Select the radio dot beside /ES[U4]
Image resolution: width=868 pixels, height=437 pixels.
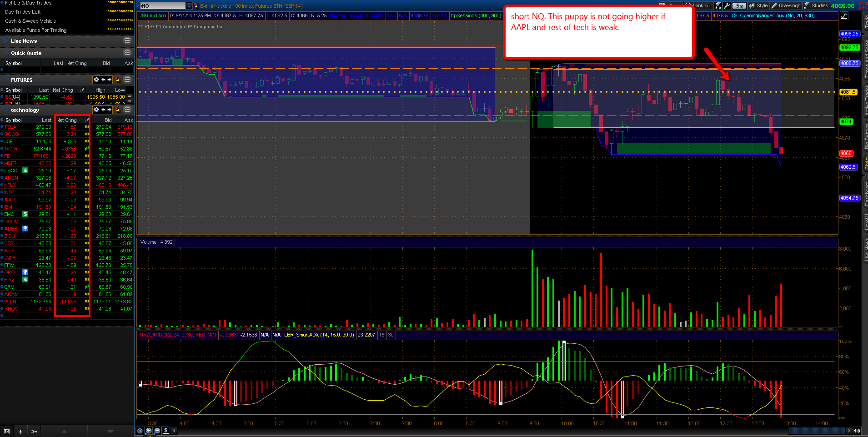pyautogui.click(x=2, y=97)
